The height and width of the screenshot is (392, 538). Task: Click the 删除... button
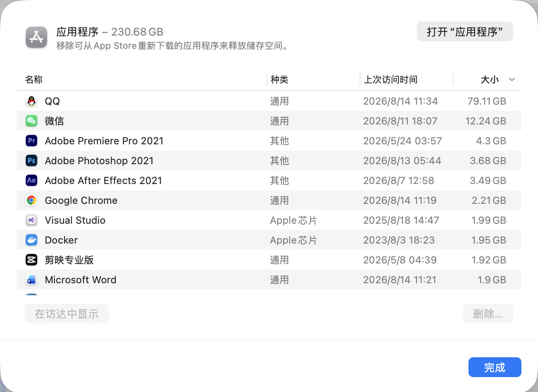[488, 313]
